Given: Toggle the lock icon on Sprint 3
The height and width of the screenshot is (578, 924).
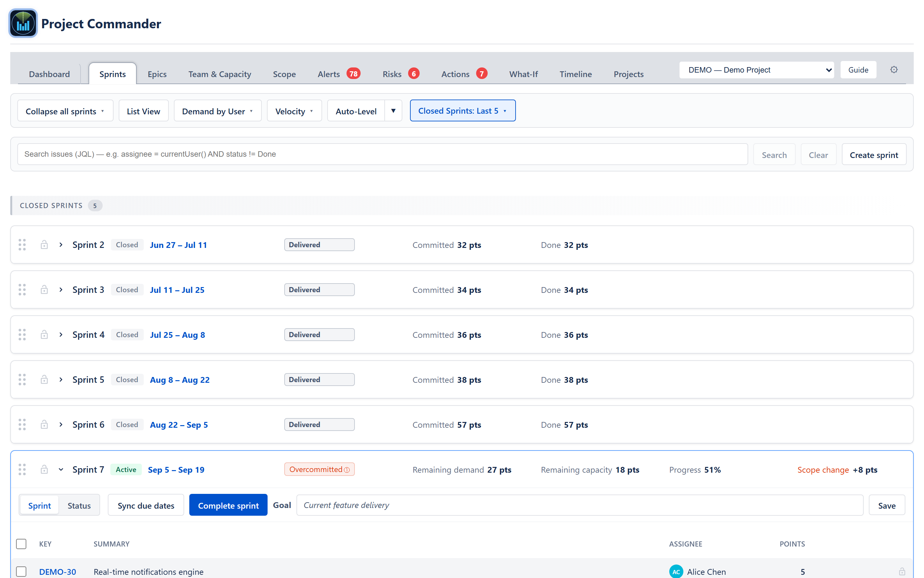Looking at the screenshot, I should tap(44, 290).
